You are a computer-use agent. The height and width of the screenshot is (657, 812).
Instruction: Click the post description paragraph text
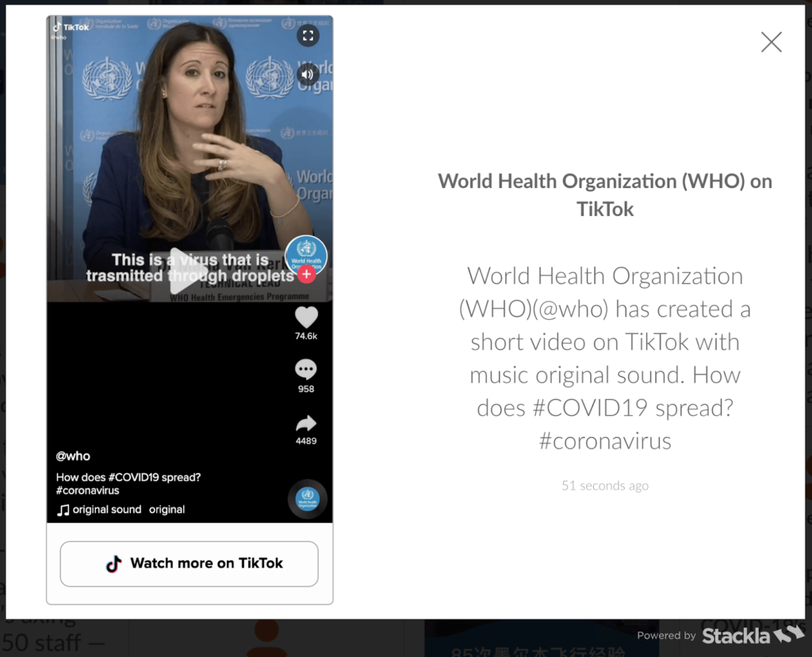click(x=605, y=358)
